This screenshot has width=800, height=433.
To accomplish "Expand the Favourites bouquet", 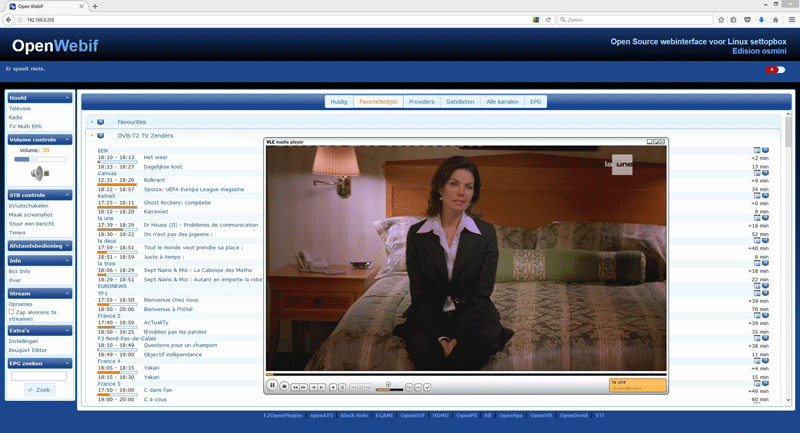I will [x=92, y=122].
